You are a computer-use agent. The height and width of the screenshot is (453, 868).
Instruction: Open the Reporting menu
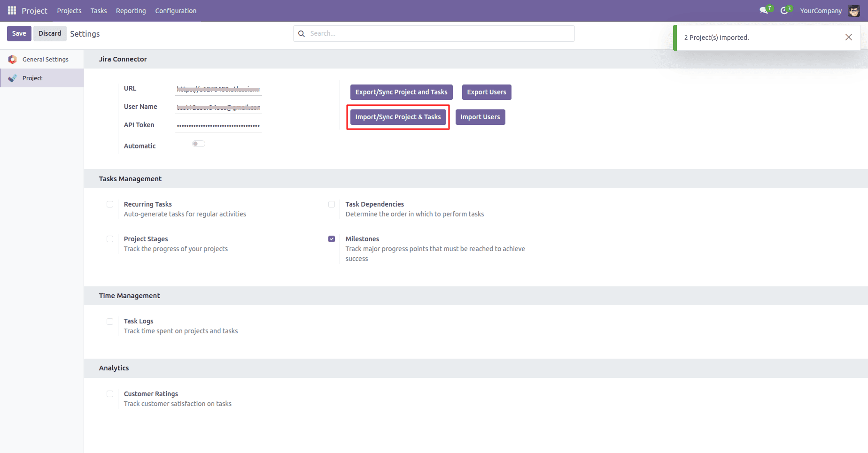tap(131, 10)
